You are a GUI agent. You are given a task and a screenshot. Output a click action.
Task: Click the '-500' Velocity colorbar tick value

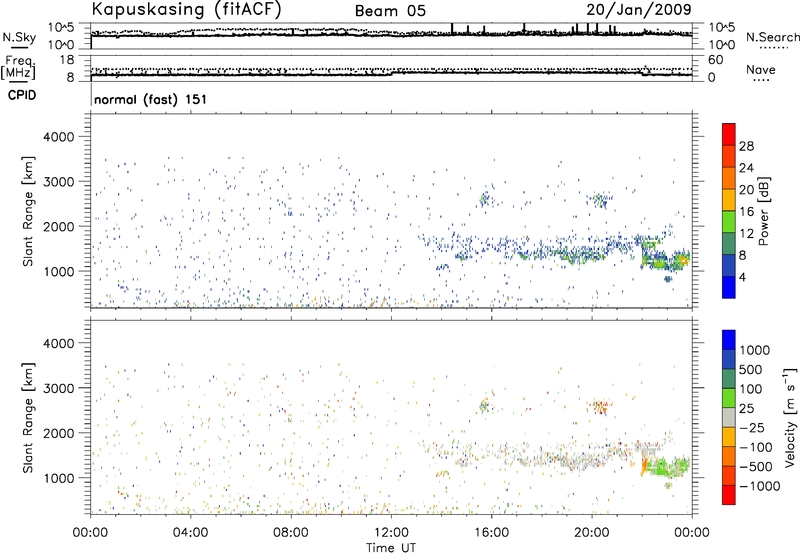[x=756, y=467]
